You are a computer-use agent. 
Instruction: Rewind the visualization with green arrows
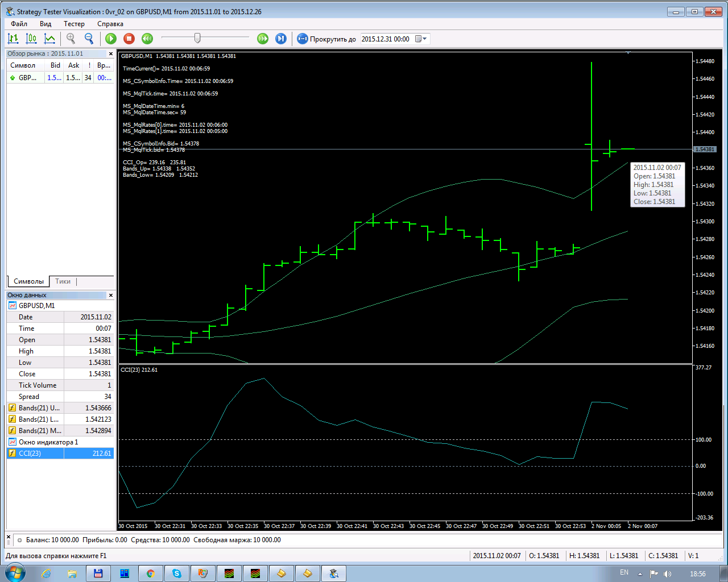click(x=147, y=39)
